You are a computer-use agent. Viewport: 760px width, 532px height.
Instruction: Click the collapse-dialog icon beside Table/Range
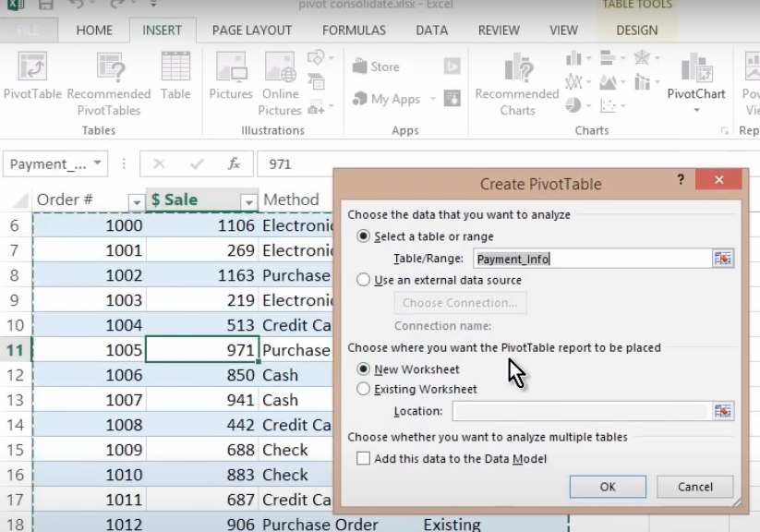723,259
